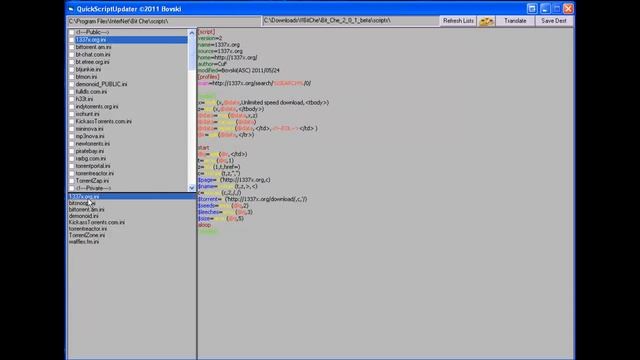The image size is (640, 360).
Task: Click the destination scripts path field
Action: point(351,20)
